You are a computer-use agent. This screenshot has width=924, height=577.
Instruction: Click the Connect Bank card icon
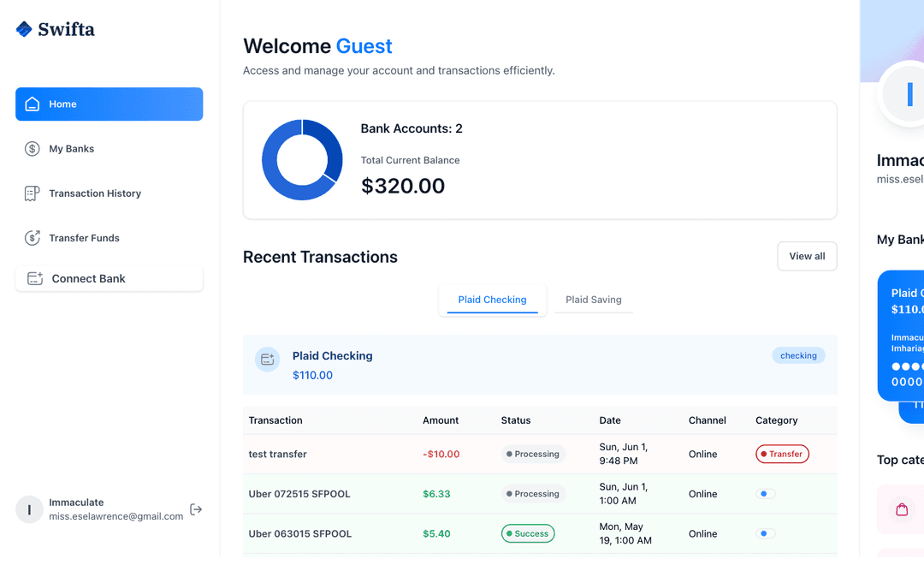pos(35,279)
